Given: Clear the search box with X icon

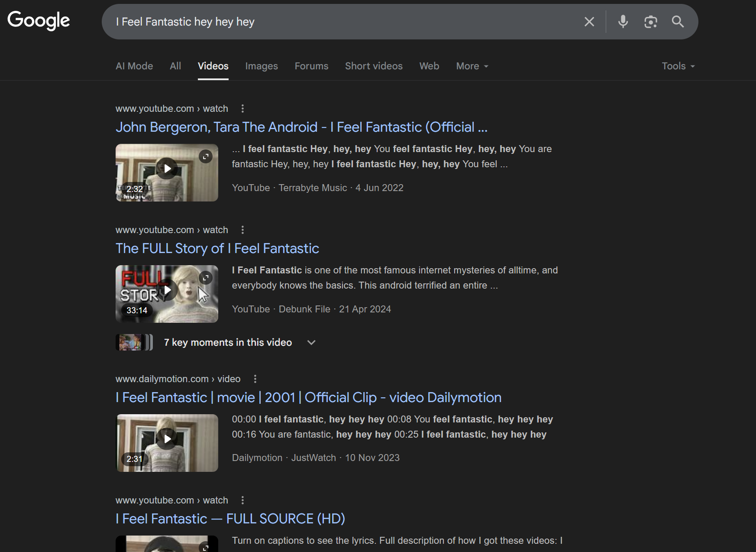Looking at the screenshot, I should pyautogui.click(x=589, y=22).
